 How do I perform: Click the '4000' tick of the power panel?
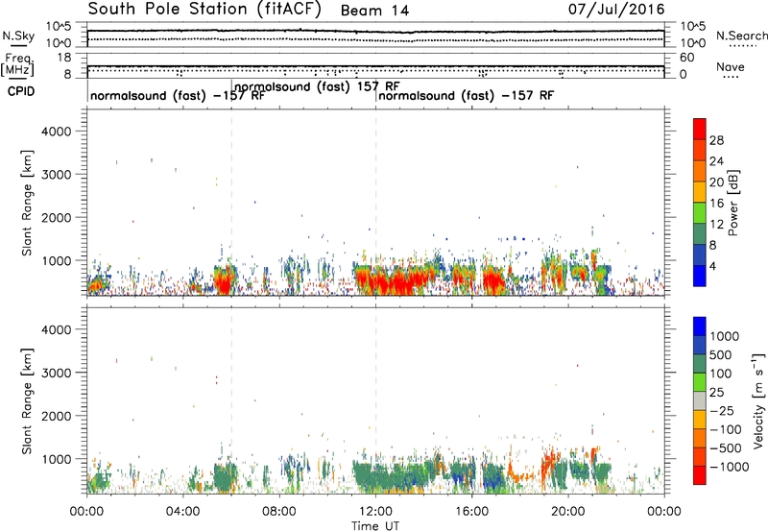point(56,132)
